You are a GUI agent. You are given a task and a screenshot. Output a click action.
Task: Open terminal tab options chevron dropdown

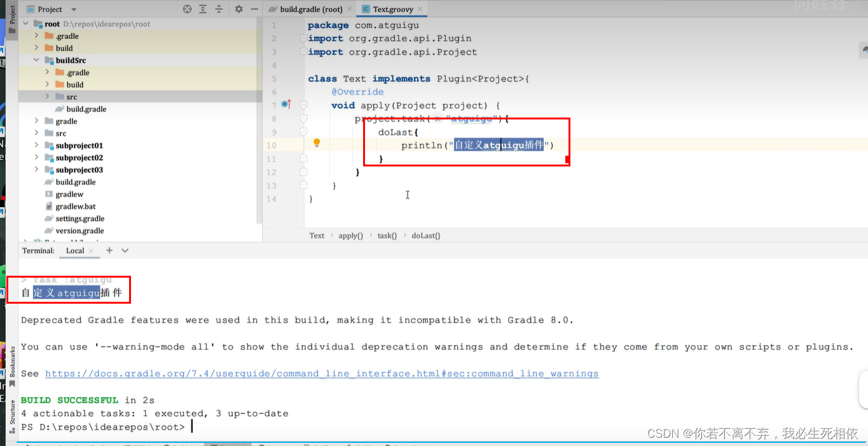pos(125,250)
